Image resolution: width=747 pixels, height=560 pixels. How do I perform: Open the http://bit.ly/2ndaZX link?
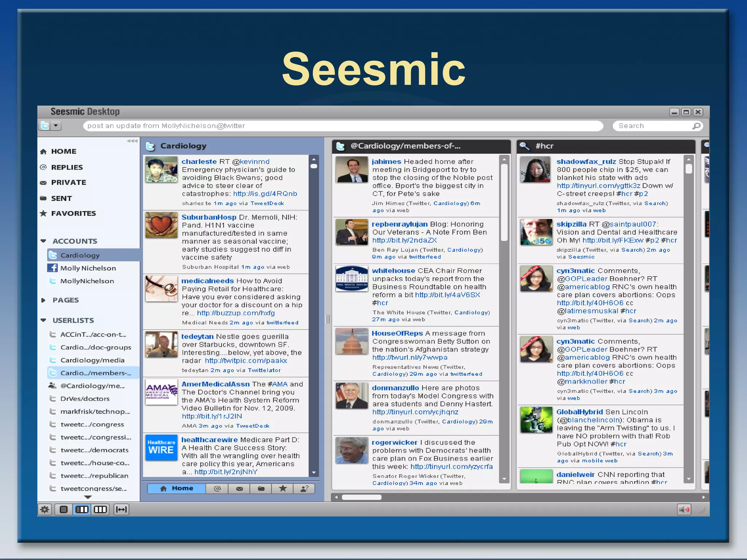coord(405,240)
